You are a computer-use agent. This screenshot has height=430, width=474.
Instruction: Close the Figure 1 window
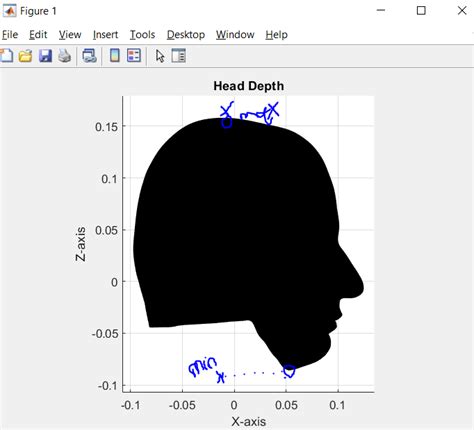[x=462, y=11]
